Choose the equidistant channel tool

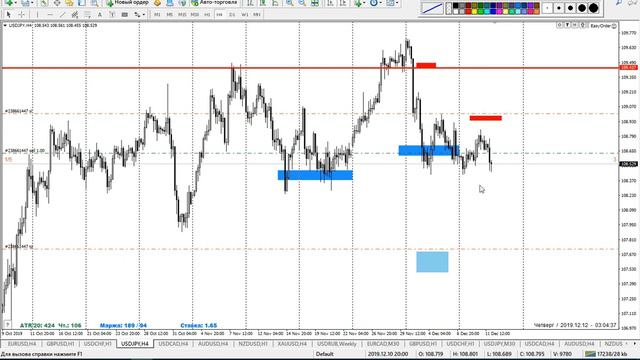(x=75, y=15)
